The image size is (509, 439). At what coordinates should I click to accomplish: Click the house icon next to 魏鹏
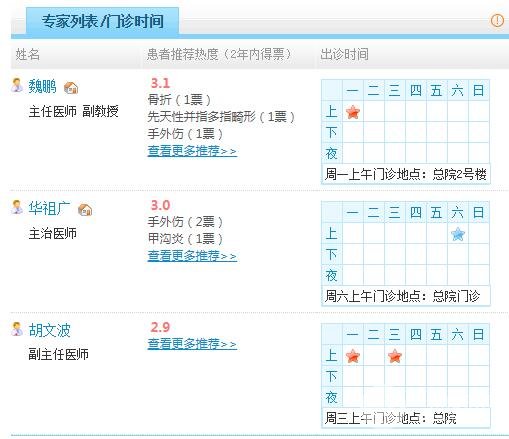coord(71,88)
